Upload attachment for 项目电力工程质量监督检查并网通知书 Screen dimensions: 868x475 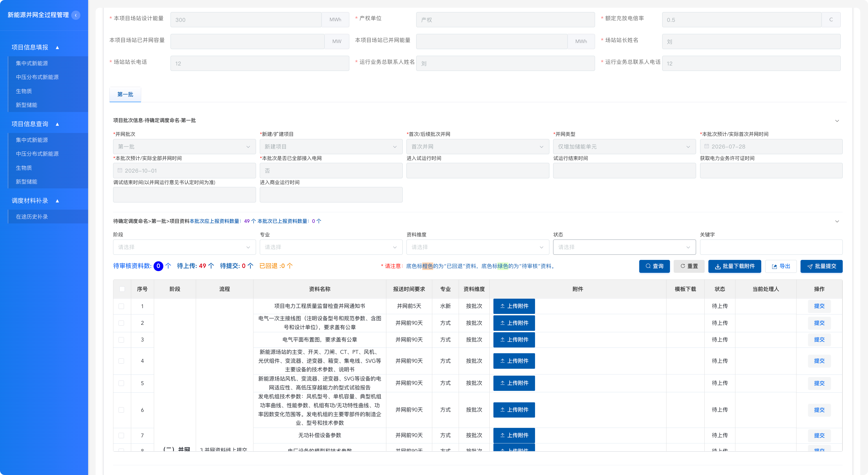coord(514,306)
